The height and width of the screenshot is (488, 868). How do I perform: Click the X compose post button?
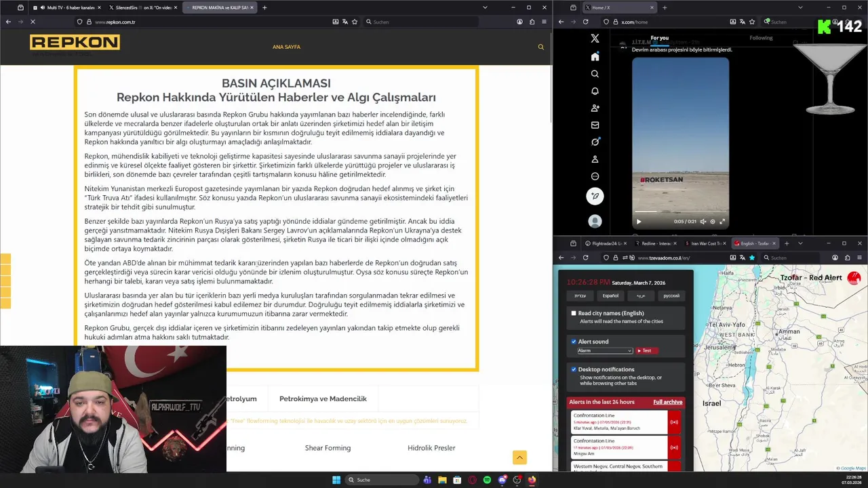595,197
